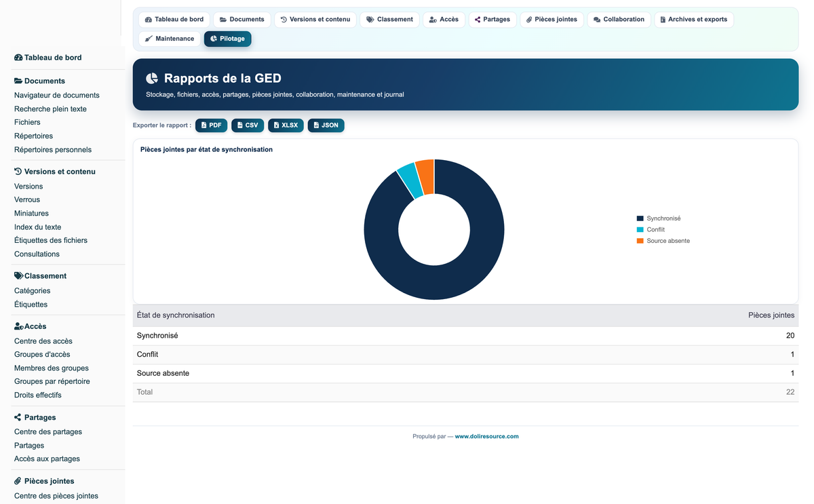The image size is (814, 504).
Task: Open the Tableau de bord top tab
Action: click(x=174, y=20)
